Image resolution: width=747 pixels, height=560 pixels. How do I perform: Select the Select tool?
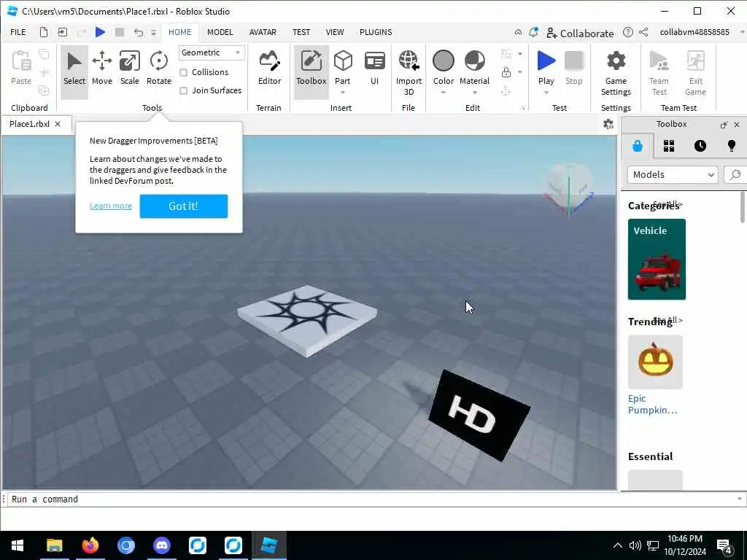[74, 71]
